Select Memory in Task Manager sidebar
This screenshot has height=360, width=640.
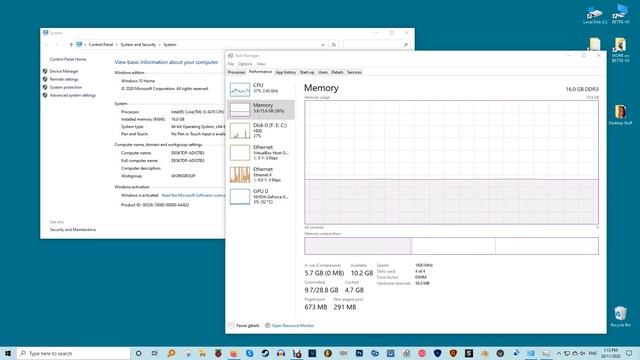click(x=260, y=109)
